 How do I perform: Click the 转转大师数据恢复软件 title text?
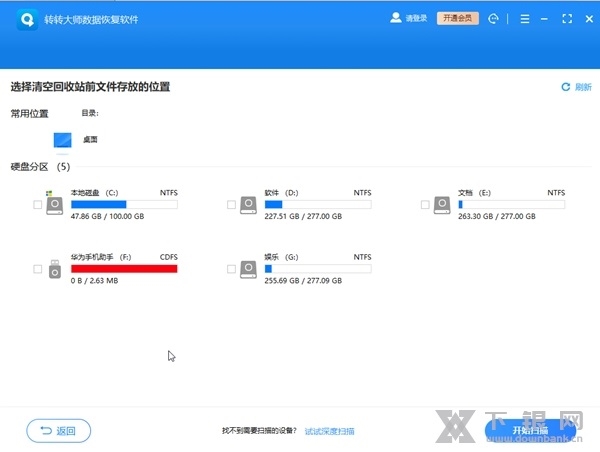click(91, 20)
